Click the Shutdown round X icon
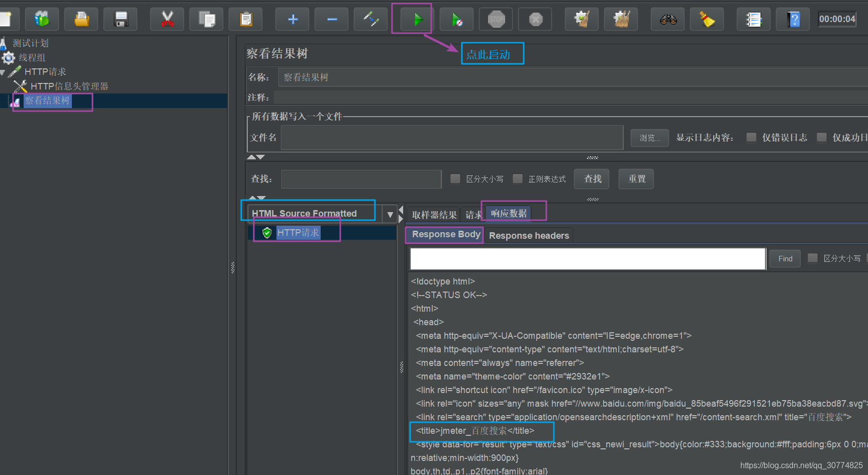The height and width of the screenshot is (475, 868). point(535,20)
